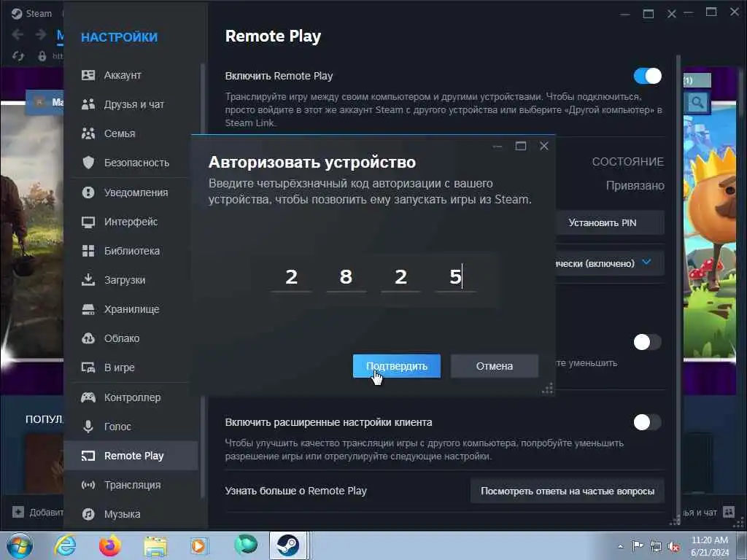
Task: Select the Контроллер label in sidebar
Action: [x=133, y=397]
